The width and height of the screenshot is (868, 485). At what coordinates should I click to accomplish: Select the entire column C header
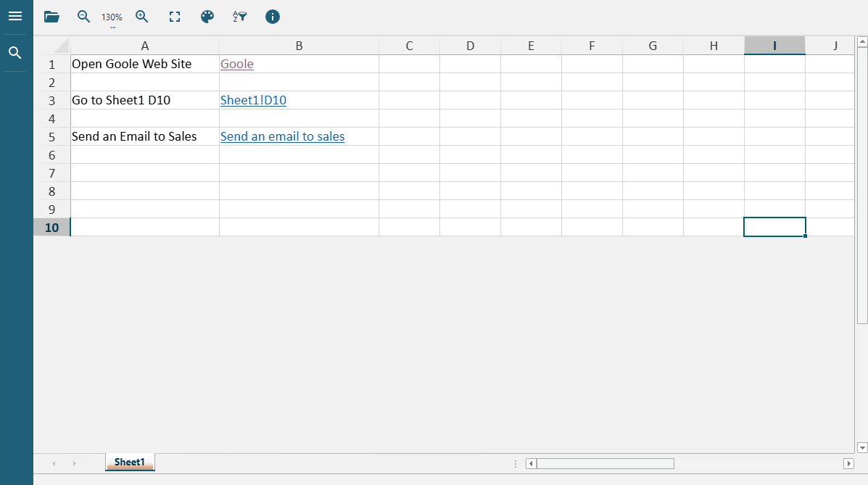pyautogui.click(x=409, y=46)
